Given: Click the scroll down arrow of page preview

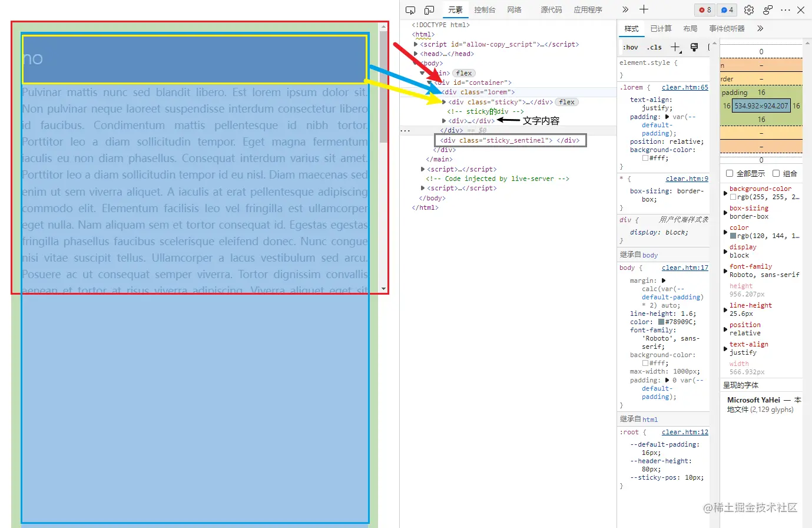Looking at the screenshot, I should (384, 289).
